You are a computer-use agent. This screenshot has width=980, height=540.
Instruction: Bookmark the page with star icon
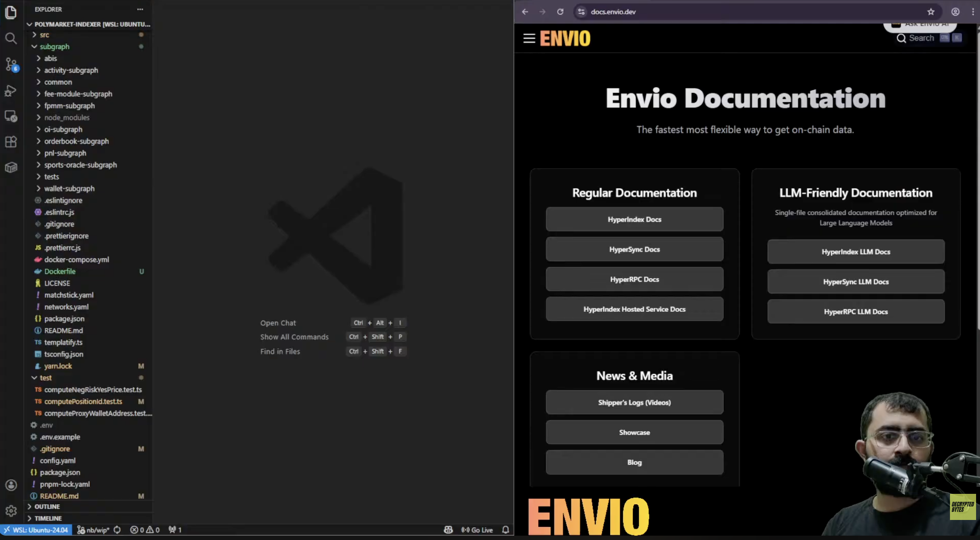(930, 12)
